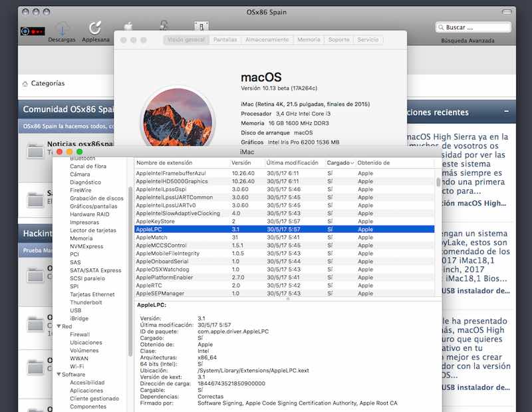532x412 pixels.
Task: Select Aplicaciones under Software
Action: click(x=86, y=391)
